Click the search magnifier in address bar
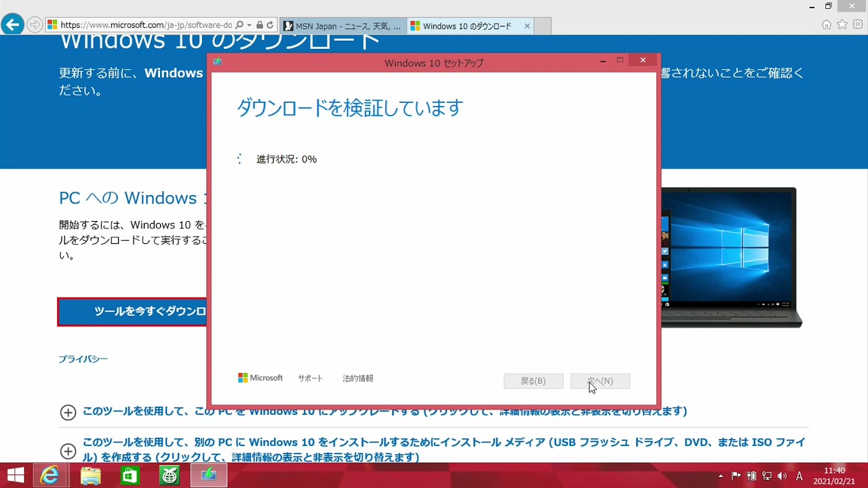 pyautogui.click(x=239, y=25)
